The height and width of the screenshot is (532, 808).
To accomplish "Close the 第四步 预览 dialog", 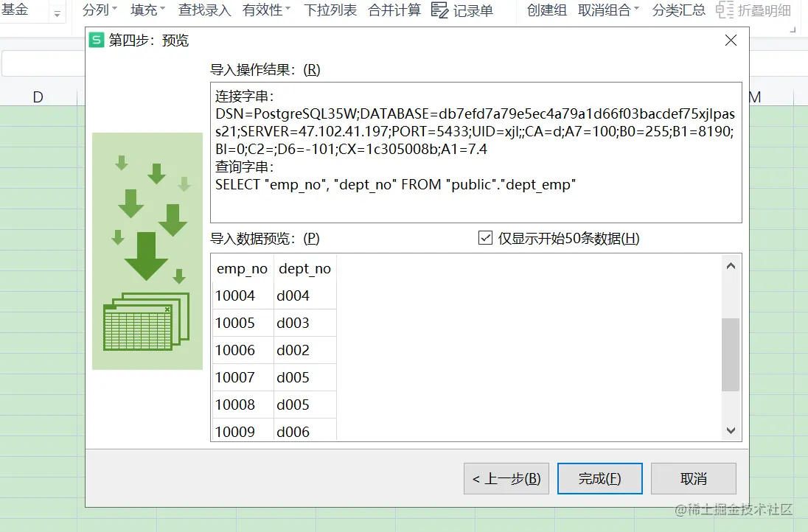I will coord(731,41).
